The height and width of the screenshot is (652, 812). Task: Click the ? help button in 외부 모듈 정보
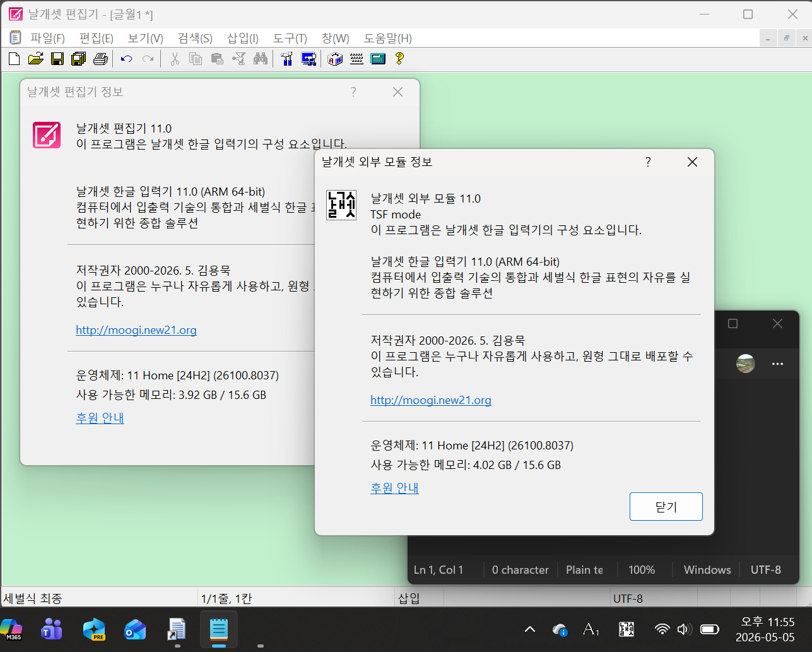[648, 162]
